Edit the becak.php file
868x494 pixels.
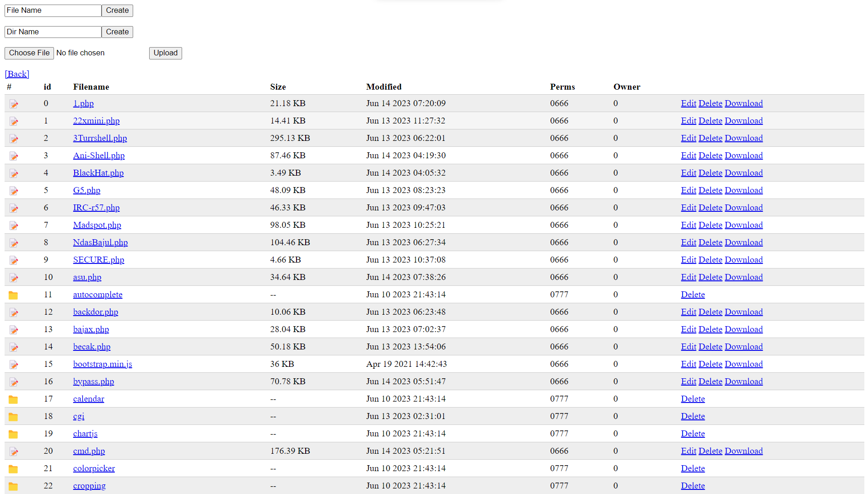tap(688, 347)
